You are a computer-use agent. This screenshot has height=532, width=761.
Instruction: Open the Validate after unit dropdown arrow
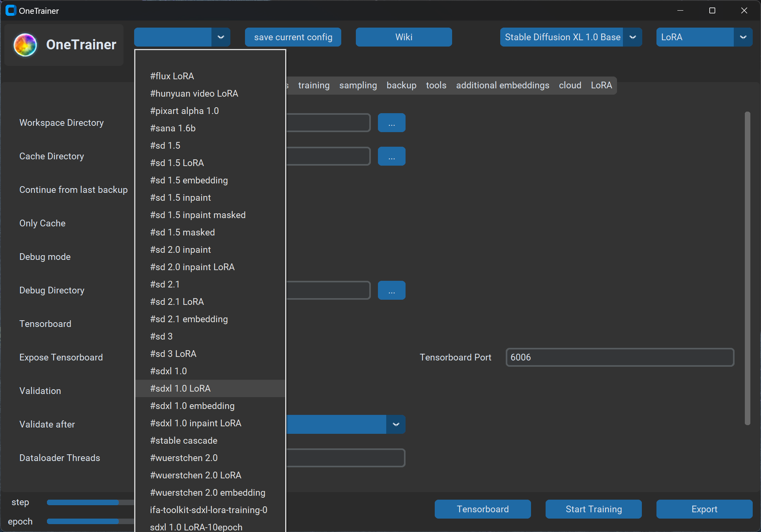tap(396, 424)
